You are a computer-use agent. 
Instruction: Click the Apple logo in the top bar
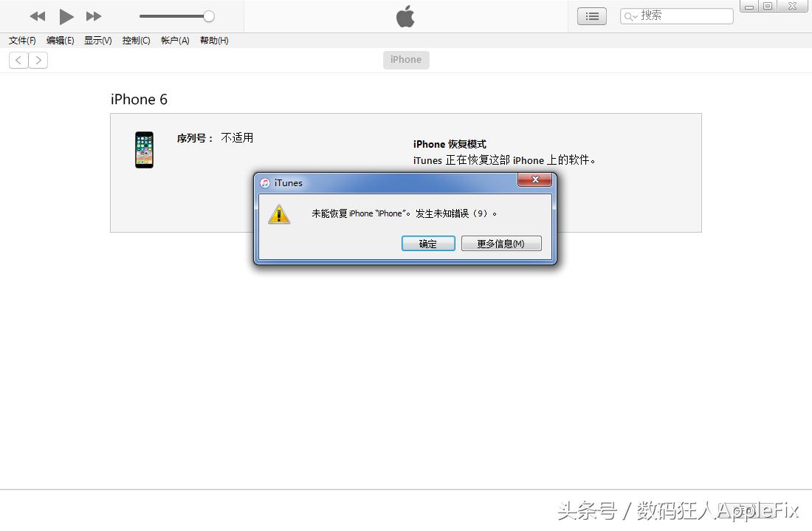point(405,16)
